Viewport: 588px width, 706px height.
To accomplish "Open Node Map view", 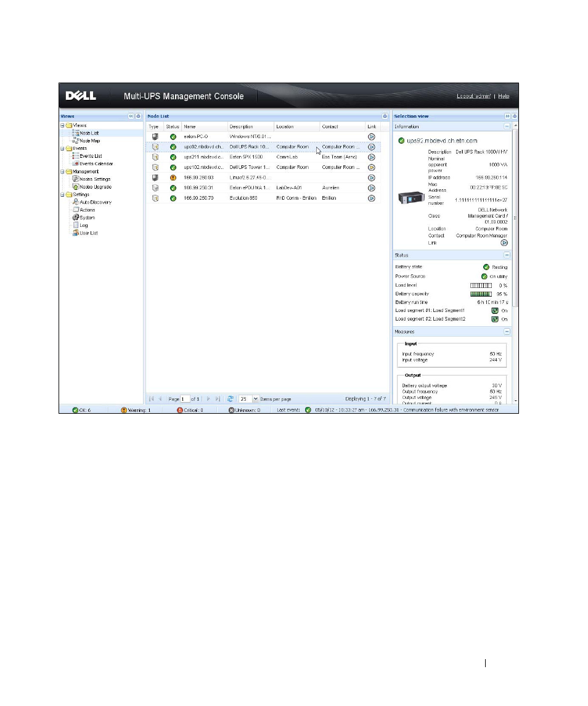I will pos(90,141).
